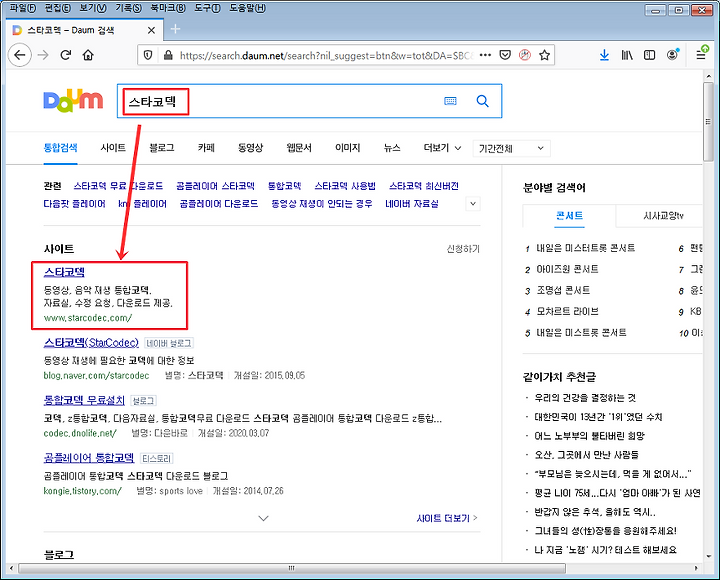Switch to the 이미지 tab
The image size is (720, 580).
(348, 148)
